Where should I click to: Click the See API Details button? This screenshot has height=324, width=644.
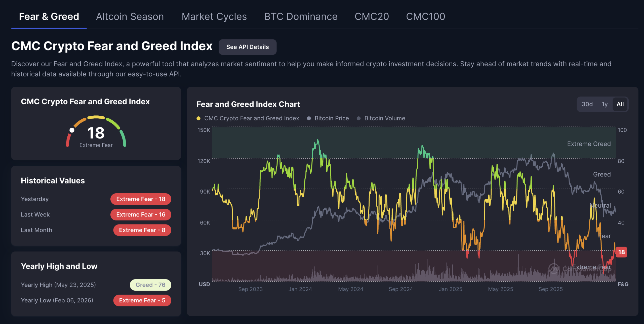pos(247,47)
